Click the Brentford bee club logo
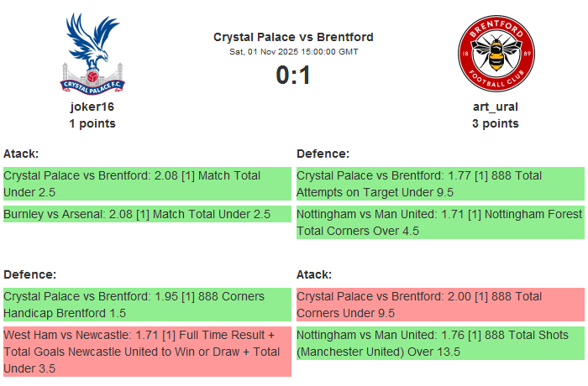Image resolution: width=588 pixels, height=386 pixels. (495, 54)
